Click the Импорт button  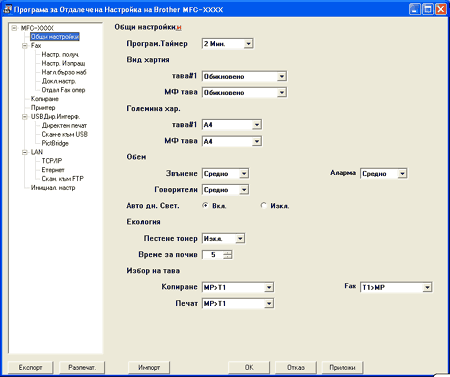pyautogui.click(x=149, y=367)
